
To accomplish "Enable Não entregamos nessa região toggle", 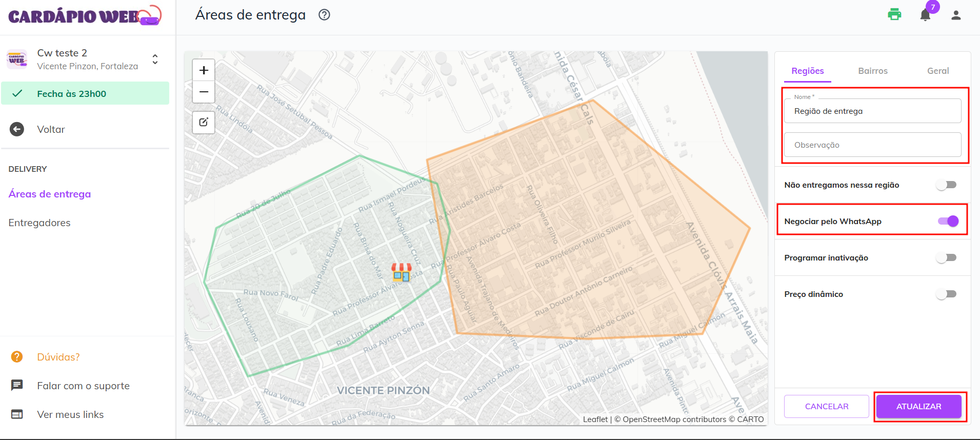I will [x=946, y=185].
